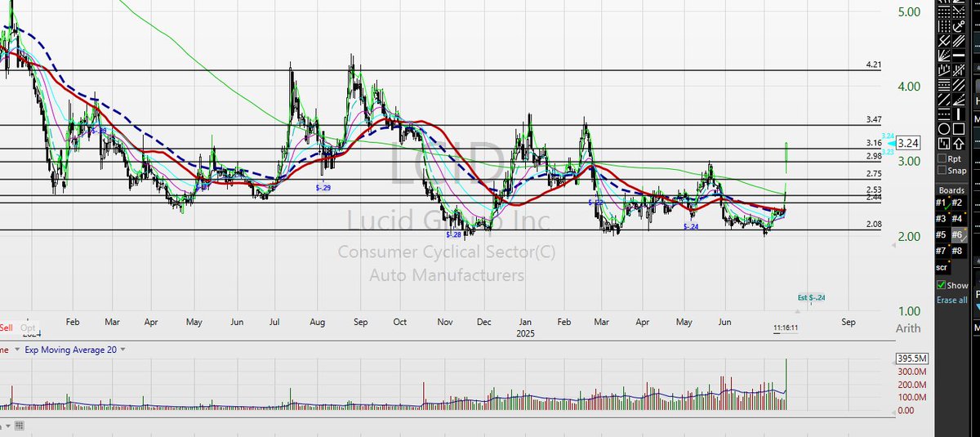Screen dimensions: 980x437
Task: Switch to board #6
Action: pos(958,234)
